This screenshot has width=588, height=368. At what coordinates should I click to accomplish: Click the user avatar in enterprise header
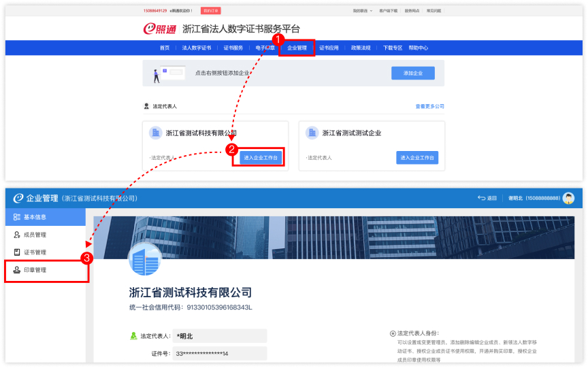568,198
